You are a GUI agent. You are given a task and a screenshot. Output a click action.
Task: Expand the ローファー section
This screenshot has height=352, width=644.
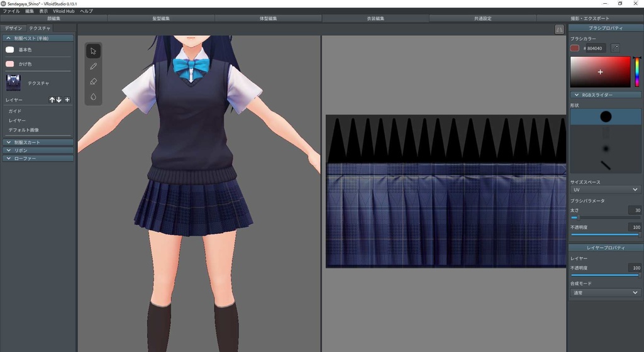point(38,158)
